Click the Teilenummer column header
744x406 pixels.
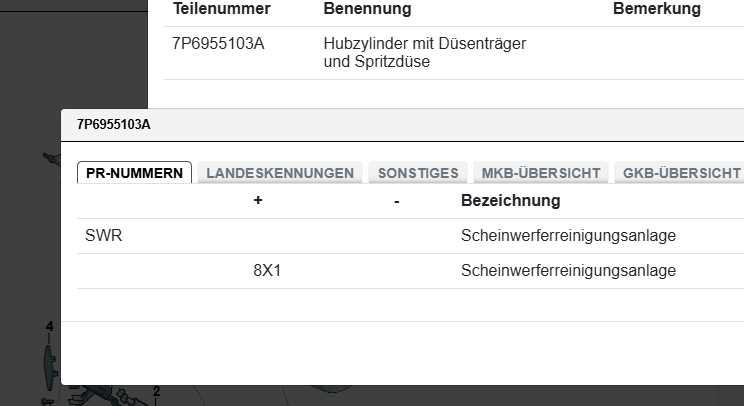(x=222, y=9)
